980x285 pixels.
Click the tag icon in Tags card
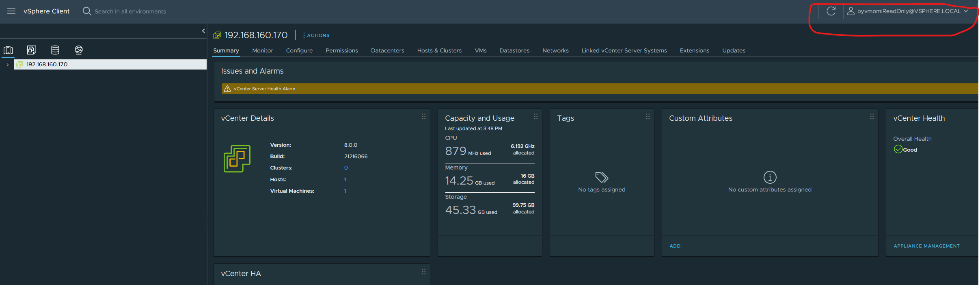[x=602, y=177]
